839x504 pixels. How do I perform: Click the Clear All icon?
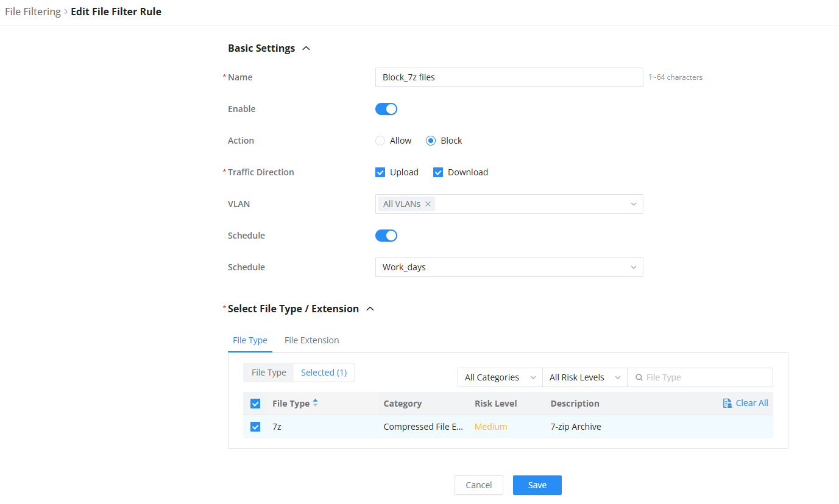click(x=727, y=403)
